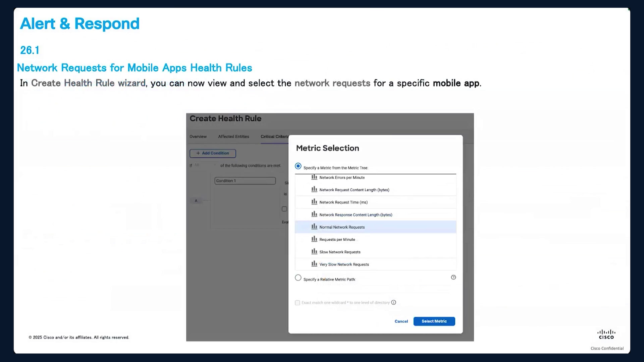Click the 2025 Cisco copyright notice
This screenshot has height=362, width=644.
[79, 337]
